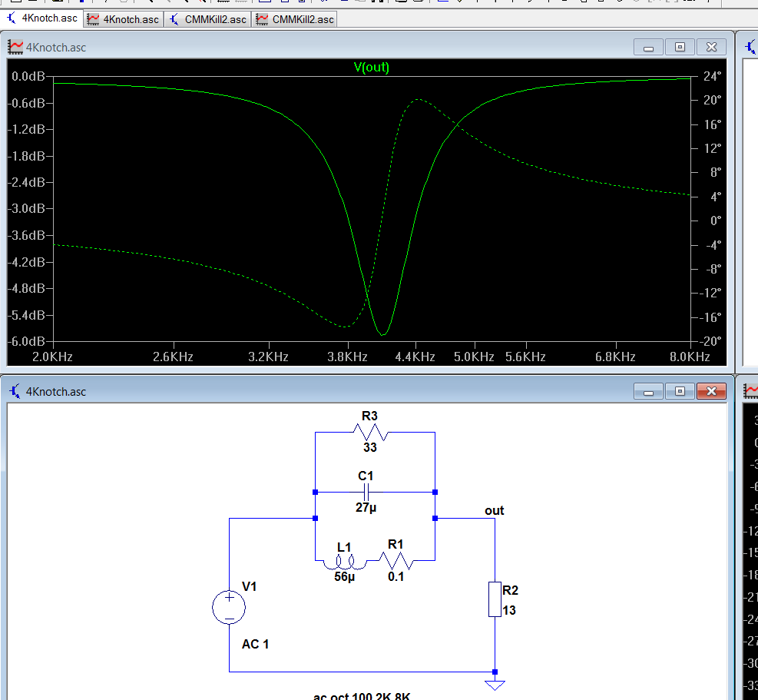Click L1 value 56µ
This screenshot has width=758, height=700.
[x=345, y=576]
